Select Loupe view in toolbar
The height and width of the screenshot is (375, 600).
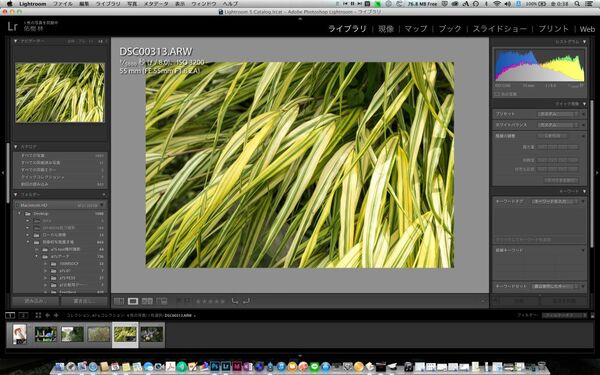(x=133, y=301)
